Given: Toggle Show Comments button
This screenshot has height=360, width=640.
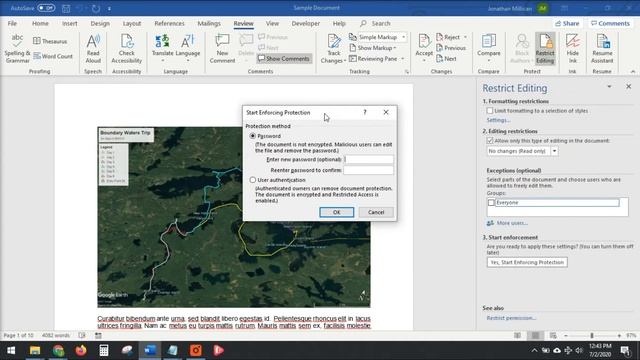Looking at the screenshot, I should pos(284,59).
